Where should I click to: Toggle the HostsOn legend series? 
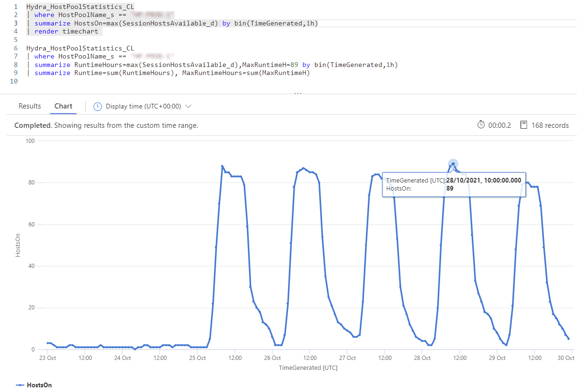[34, 385]
